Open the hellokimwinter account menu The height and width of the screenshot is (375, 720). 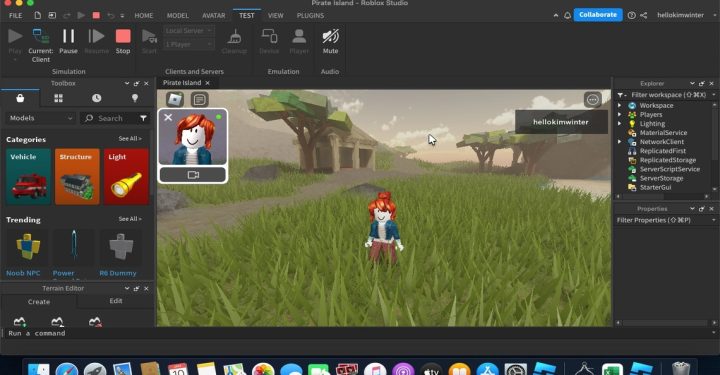[681, 15]
